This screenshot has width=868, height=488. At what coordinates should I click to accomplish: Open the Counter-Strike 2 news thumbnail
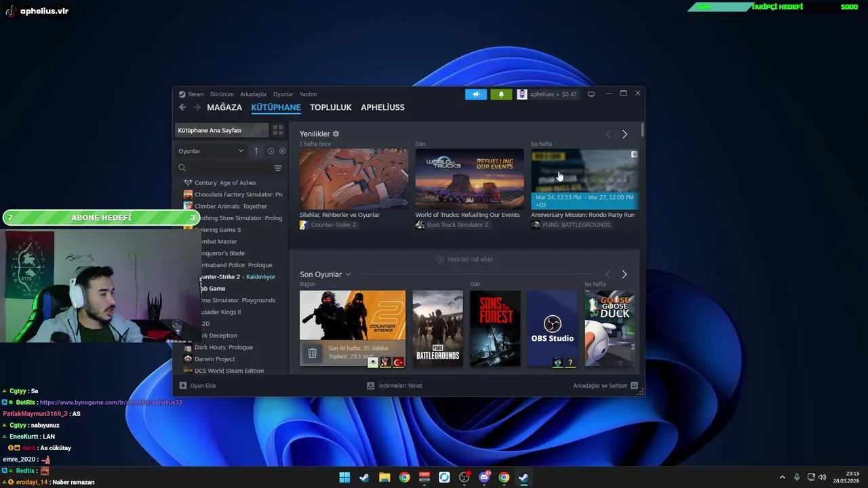point(354,179)
